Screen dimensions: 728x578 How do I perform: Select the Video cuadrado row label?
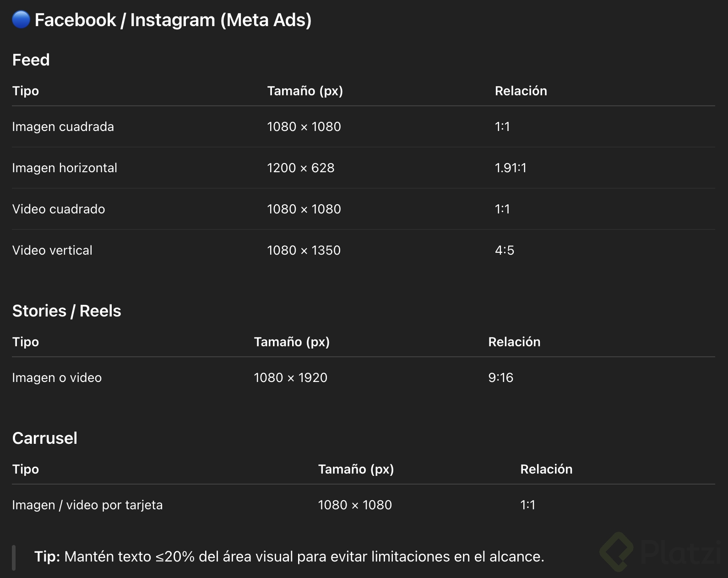pos(59,209)
